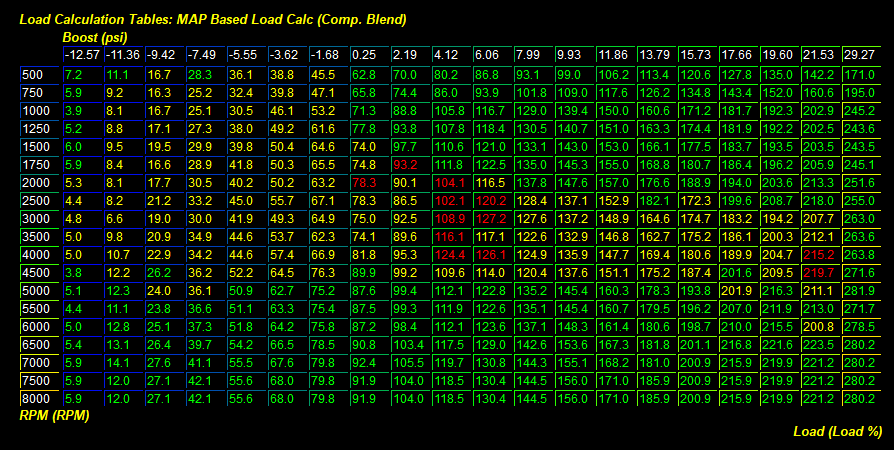The width and height of the screenshot is (894, 450).
Task: Select the 171.0 cell in the 500 RPM row
Action: coord(860,75)
